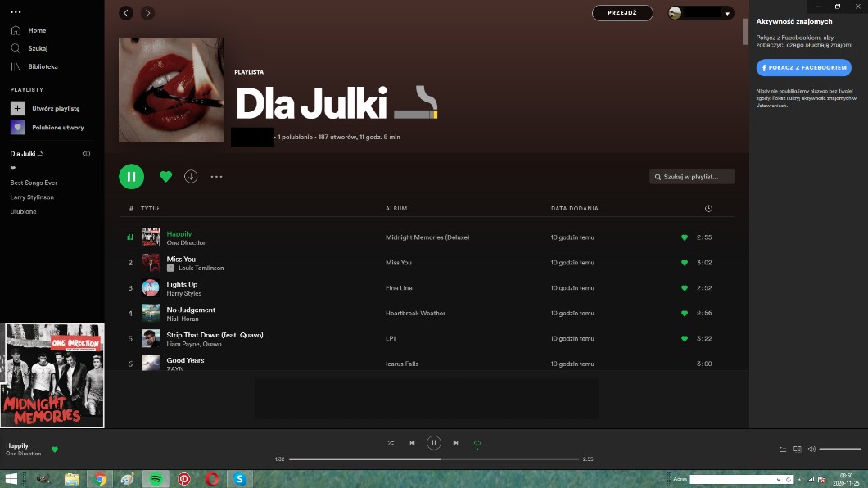
Task: Click the Połącz z Facebookiem button
Action: [803, 68]
